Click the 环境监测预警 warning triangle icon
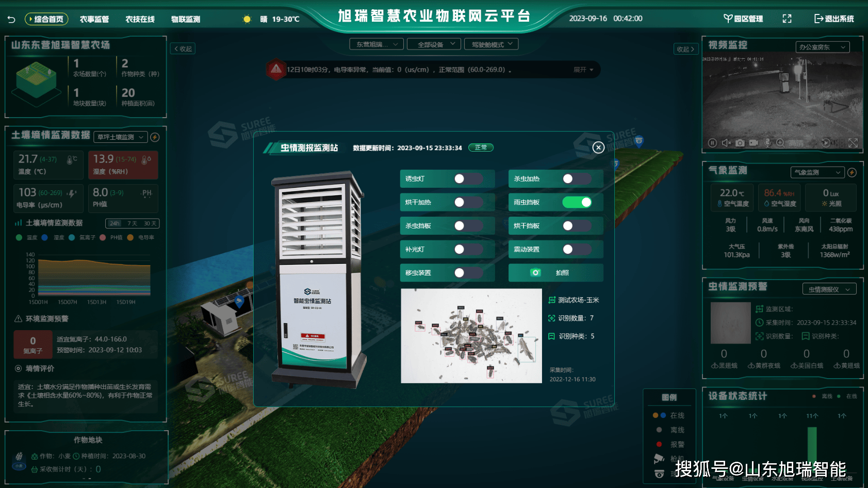Screen dimensions: 868x488 point(18,319)
